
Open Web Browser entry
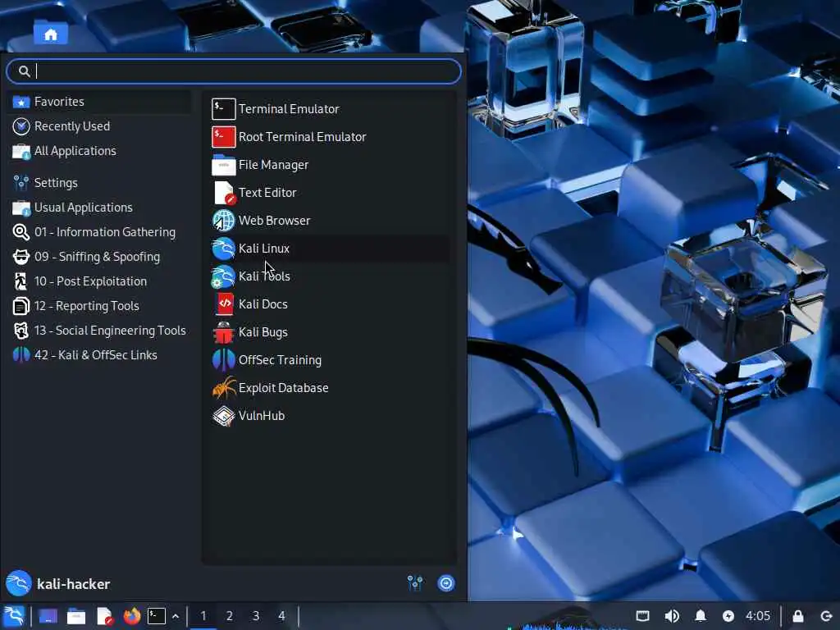[330, 220]
